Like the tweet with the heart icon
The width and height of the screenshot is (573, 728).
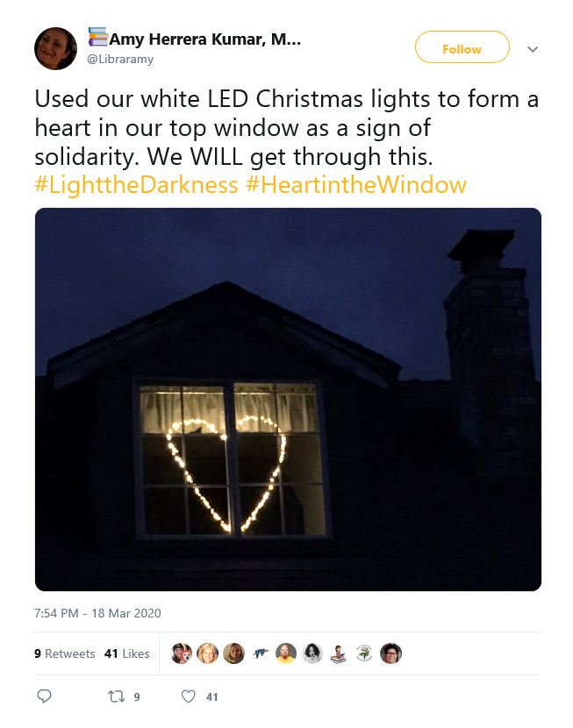187,696
